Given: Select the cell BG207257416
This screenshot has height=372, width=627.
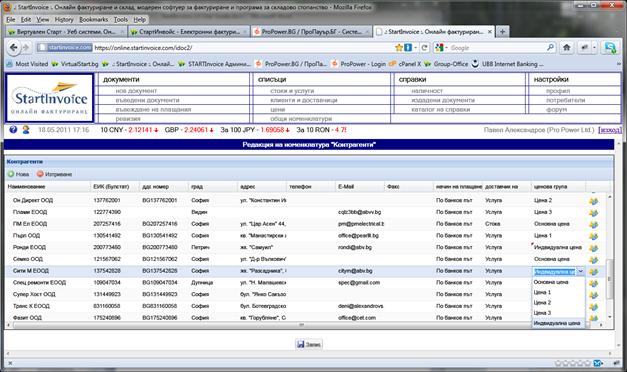Looking at the screenshot, I should click(164, 224).
